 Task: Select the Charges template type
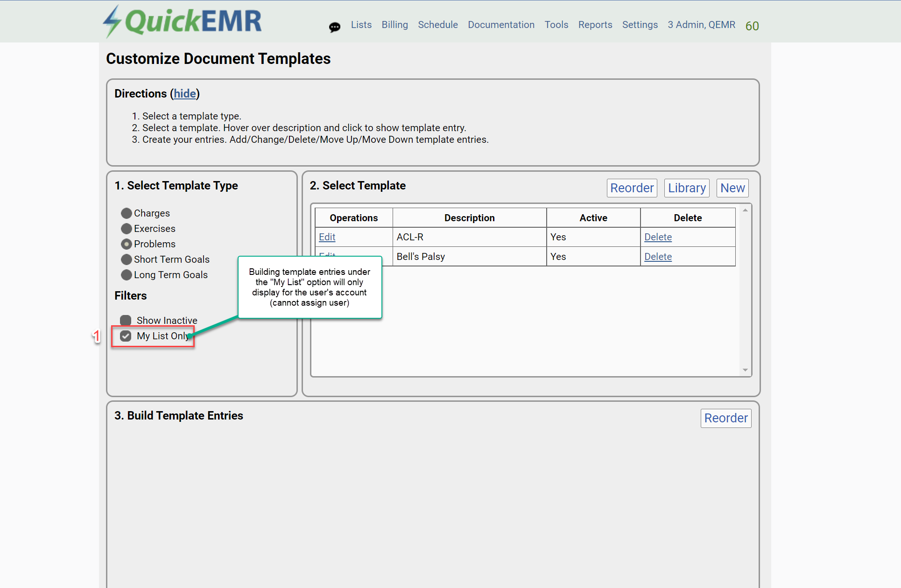[x=127, y=213]
